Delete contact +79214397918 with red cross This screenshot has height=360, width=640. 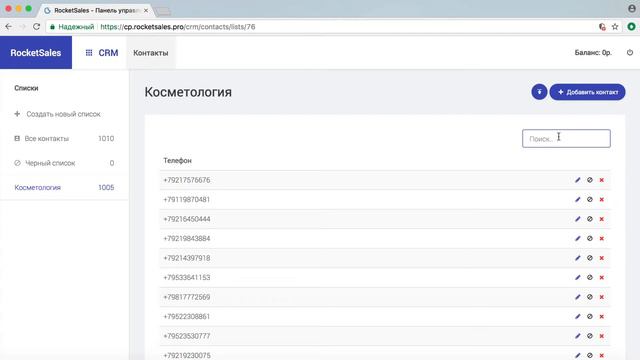coord(602,258)
